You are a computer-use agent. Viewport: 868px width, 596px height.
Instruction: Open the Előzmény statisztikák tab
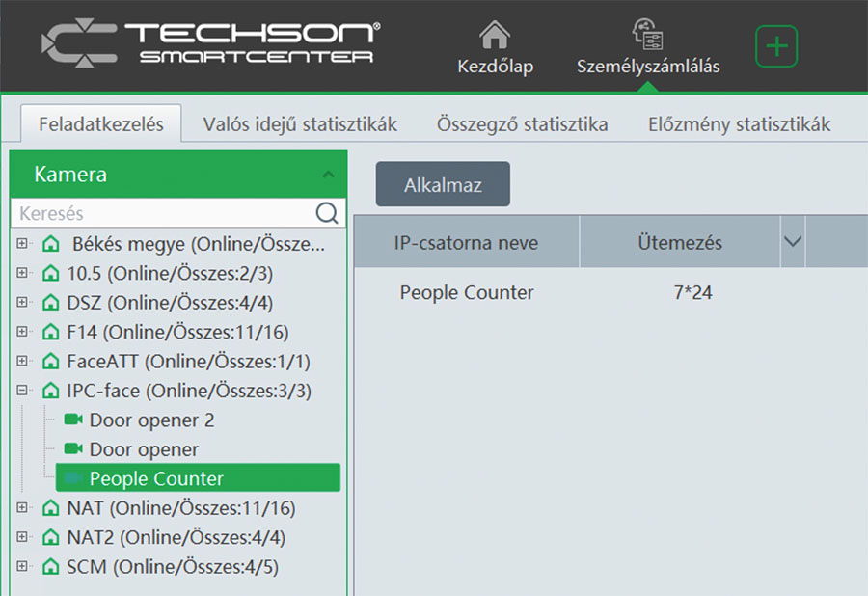click(x=739, y=124)
